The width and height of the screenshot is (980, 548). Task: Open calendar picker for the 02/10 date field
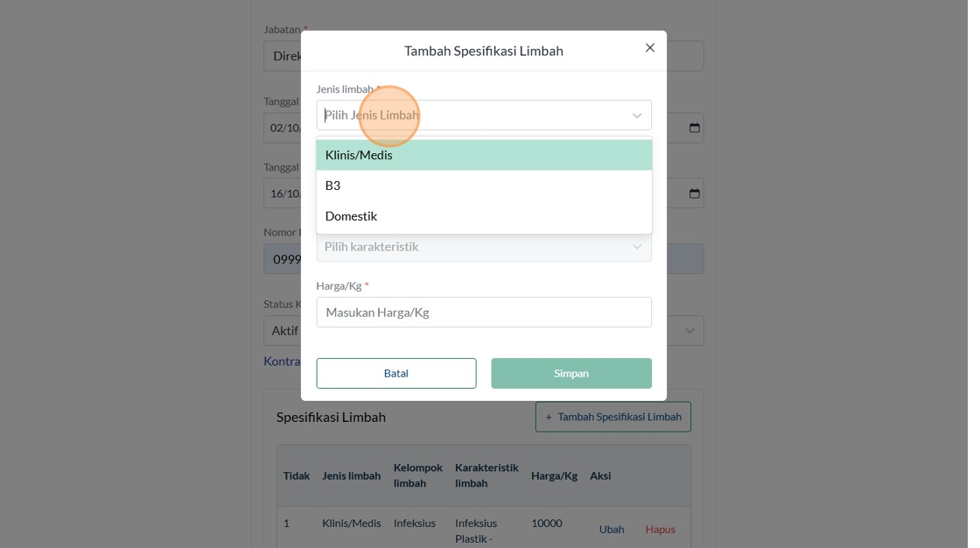[x=695, y=128]
